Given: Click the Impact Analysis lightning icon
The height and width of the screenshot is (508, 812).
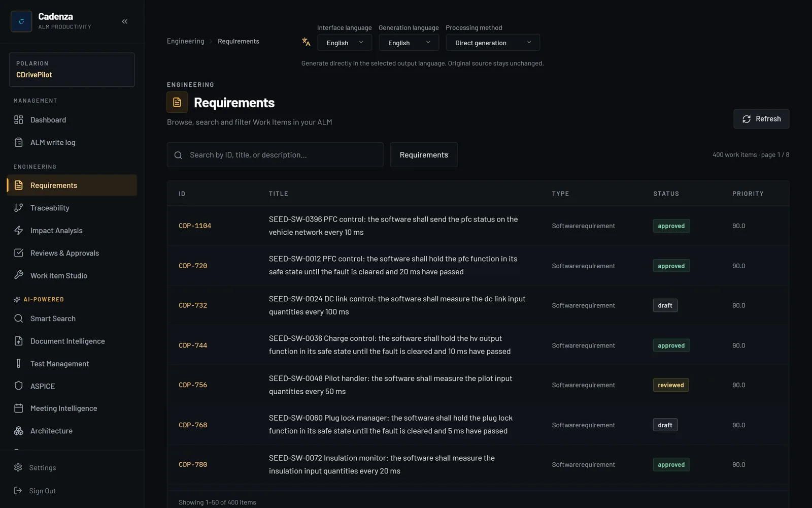Looking at the screenshot, I should [19, 230].
